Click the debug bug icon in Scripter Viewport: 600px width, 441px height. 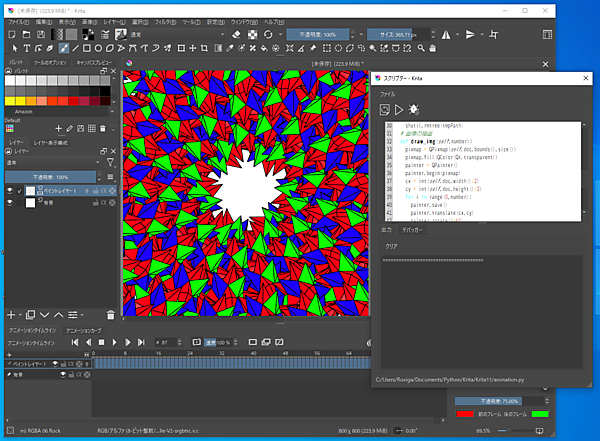pos(415,108)
